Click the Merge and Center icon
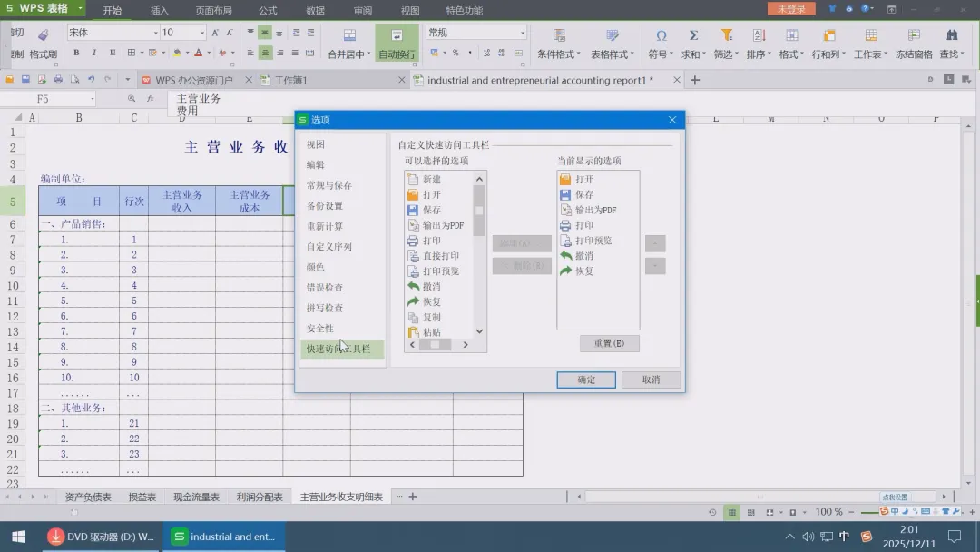The image size is (980, 552). (x=349, y=35)
